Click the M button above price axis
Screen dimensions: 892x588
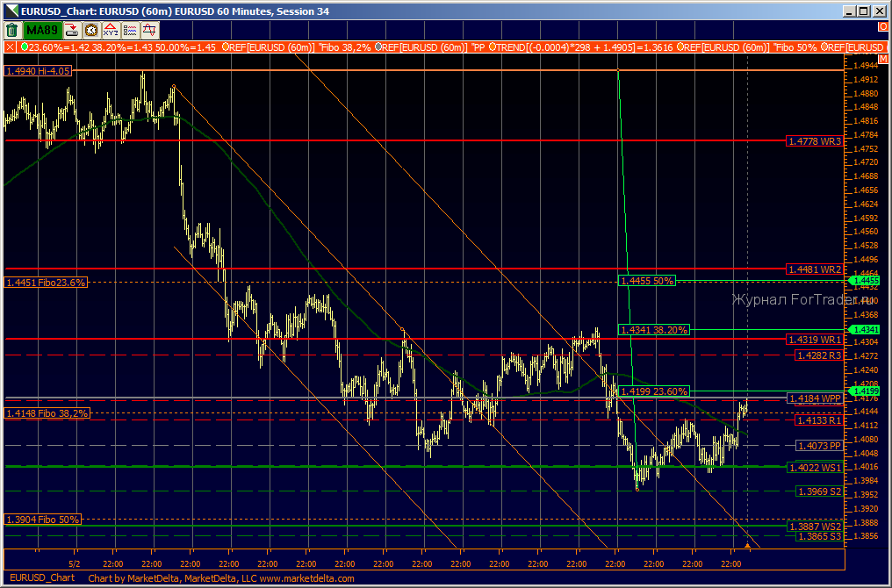coord(883,59)
